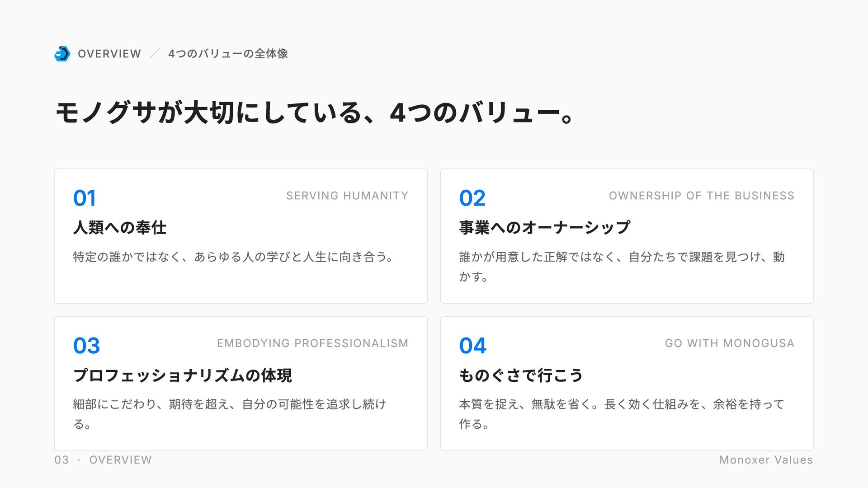Image resolution: width=868 pixels, height=488 pixels.
Task: Select the 人類への奉仕 card title
Action: 120,227
